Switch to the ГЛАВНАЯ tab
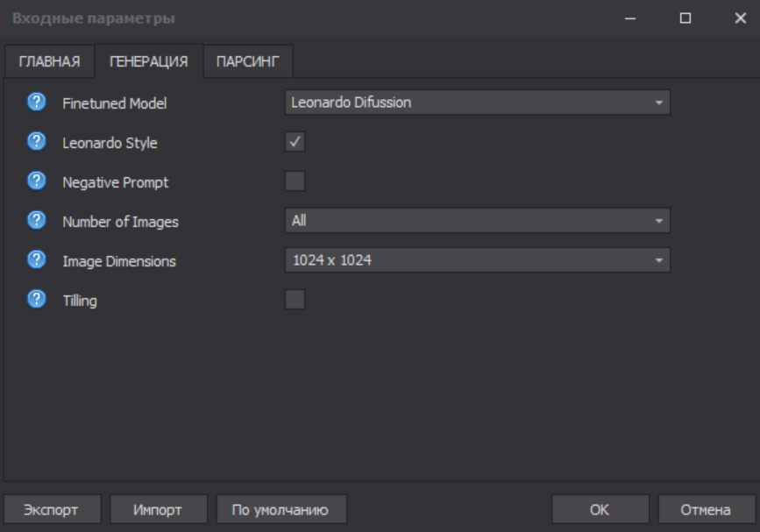Screen dimensions: 760x532 49,61
